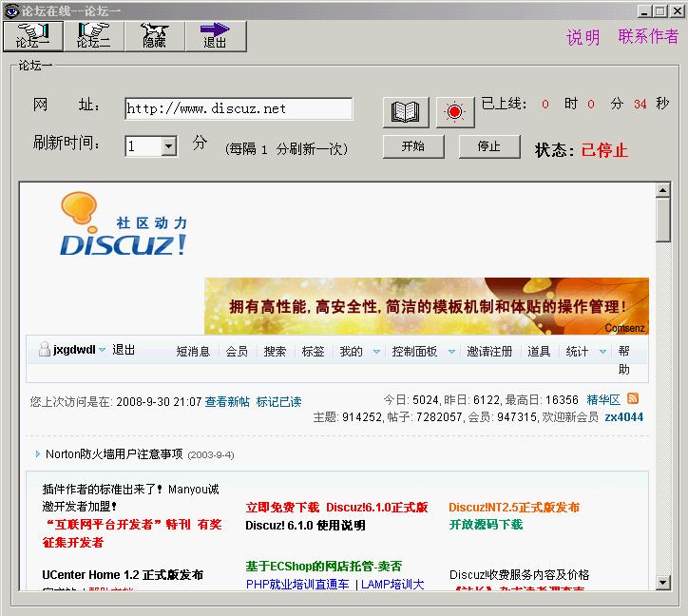This screenshot has width=688, height=616.
Task: Click the scrollbar down arrow
Action: (x=662, y=582)
